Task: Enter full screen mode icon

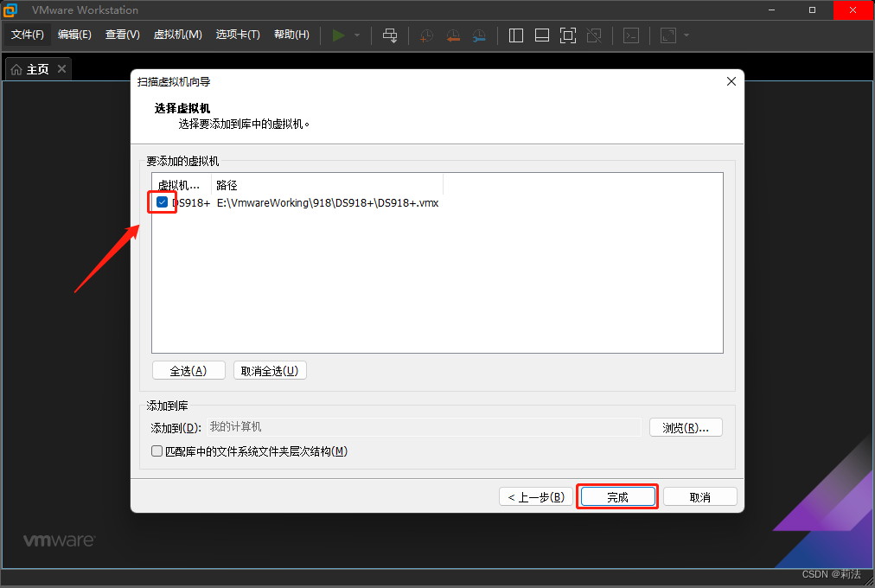Action: point(567,35)
